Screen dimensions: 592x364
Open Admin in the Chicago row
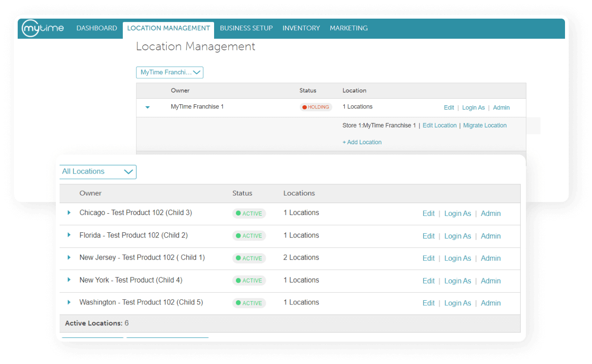click(x=491, y=214)
